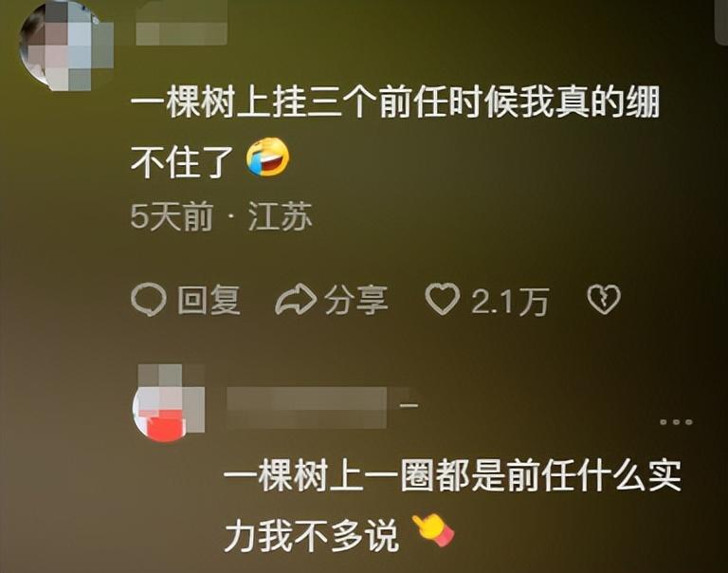Click the gray scrollbar thumb

(x=722, y=21)
